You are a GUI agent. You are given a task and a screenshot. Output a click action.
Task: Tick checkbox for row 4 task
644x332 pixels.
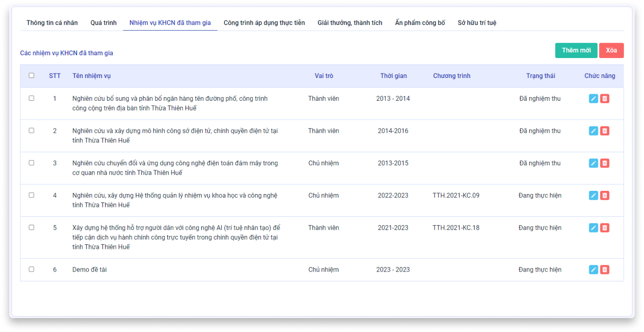32,195
